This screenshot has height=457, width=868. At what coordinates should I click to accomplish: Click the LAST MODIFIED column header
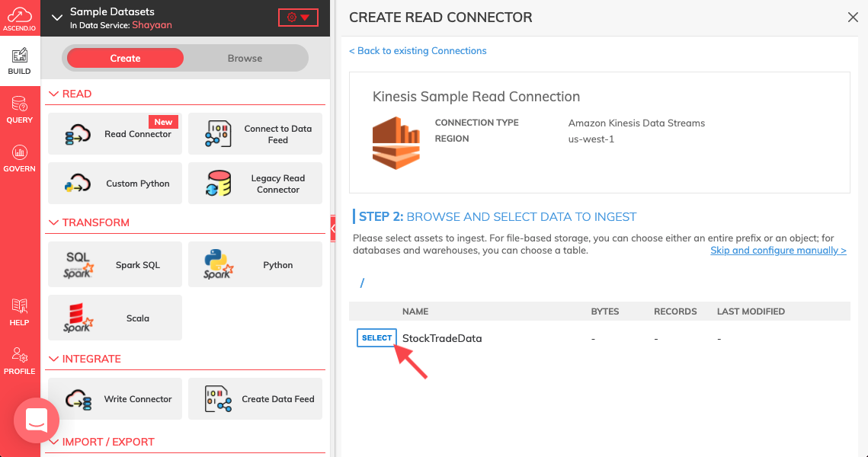pos(751,312)
